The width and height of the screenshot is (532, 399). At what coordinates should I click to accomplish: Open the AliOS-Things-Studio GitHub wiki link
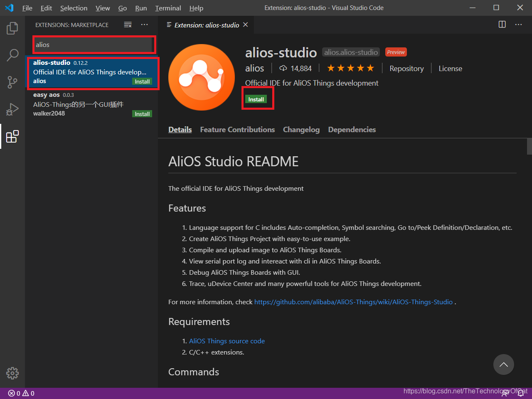(x=353, y=302)
